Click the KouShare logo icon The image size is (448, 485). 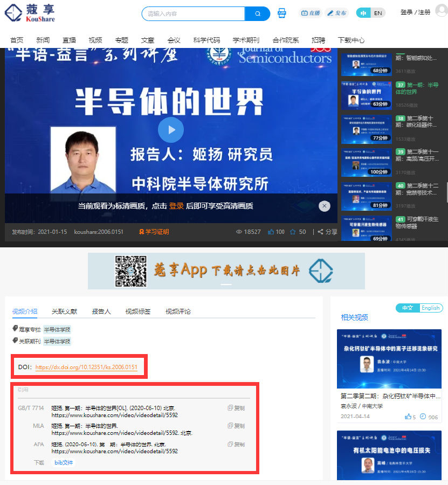(x=14, y=13)
